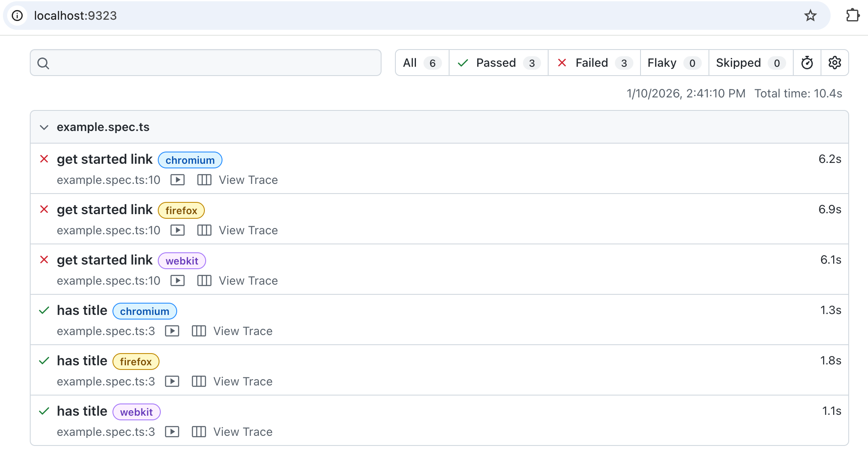Open the browser extensions puzzle icon

click(x=852, y=16)
